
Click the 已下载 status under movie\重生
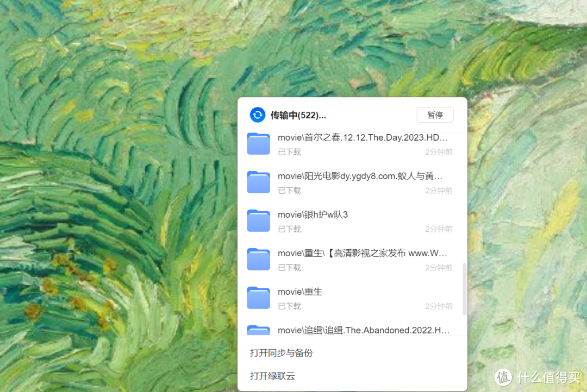click(289, 306)
